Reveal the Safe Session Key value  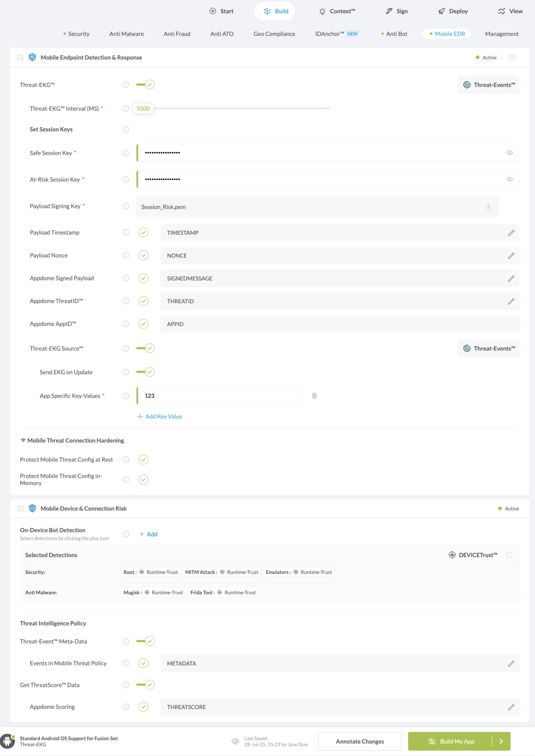click(x=509, y=153)
